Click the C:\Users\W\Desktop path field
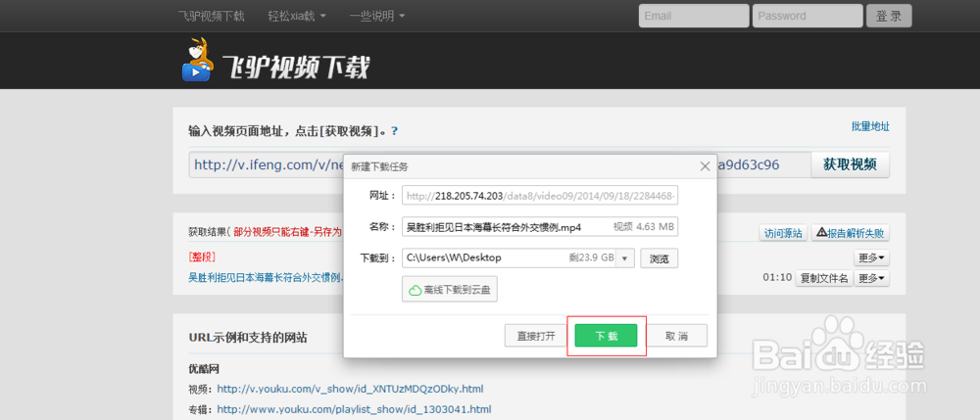 point(510,257)
